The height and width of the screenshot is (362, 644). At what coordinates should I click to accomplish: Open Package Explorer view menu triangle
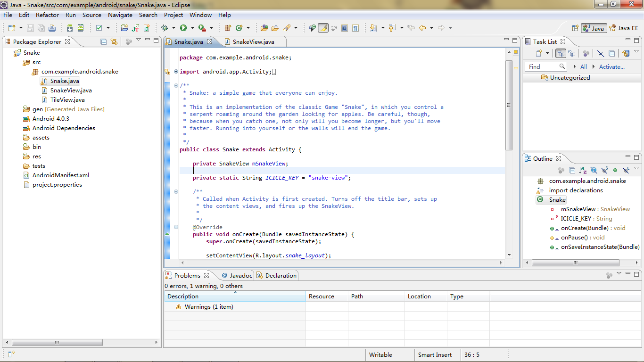click(x=139, y=40)
